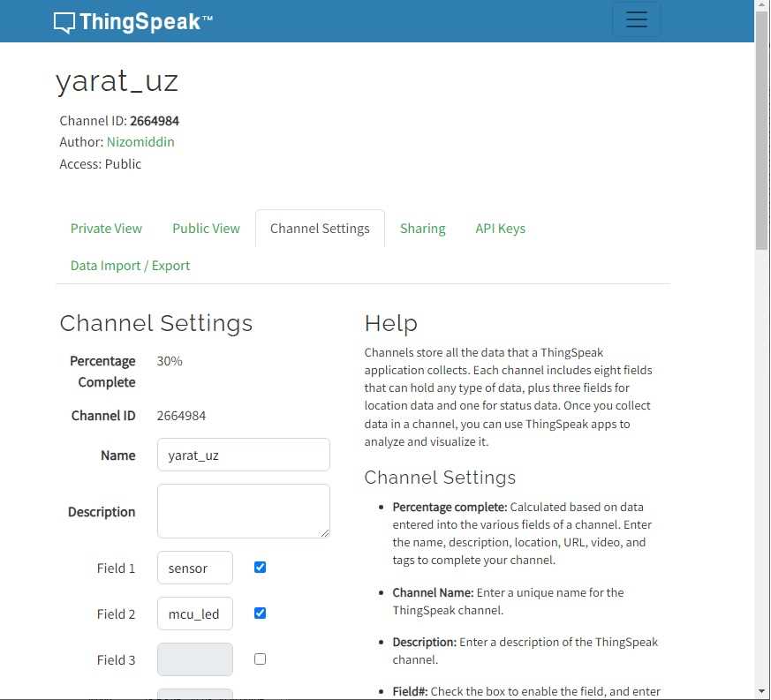Select the Channel Settings tab

(320, 229)
